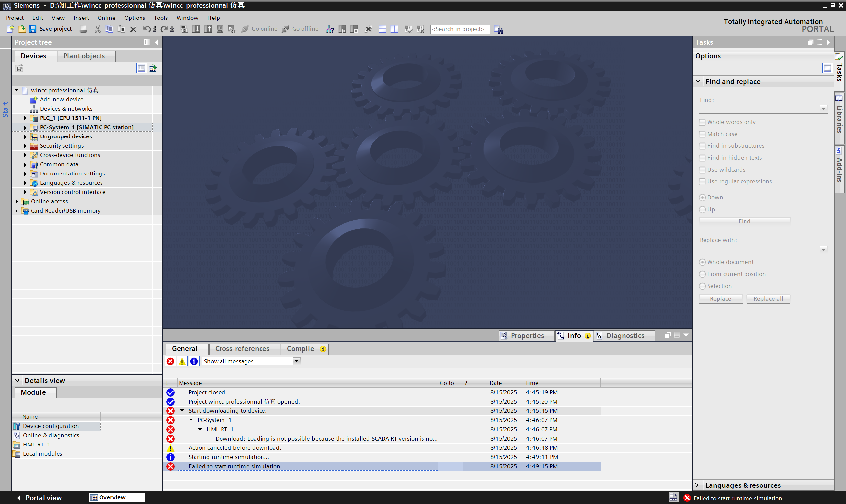
Task: Open the Online menu
Action: coord(106,18)
